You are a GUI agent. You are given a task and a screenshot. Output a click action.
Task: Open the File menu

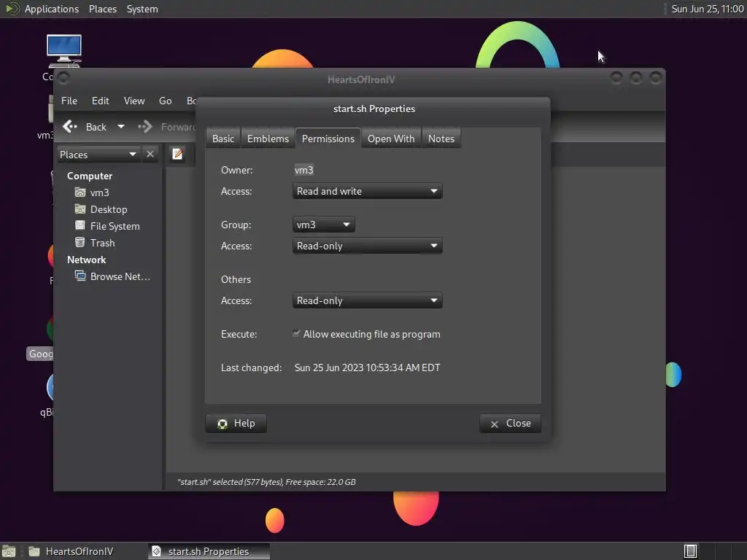click(69, 101)
